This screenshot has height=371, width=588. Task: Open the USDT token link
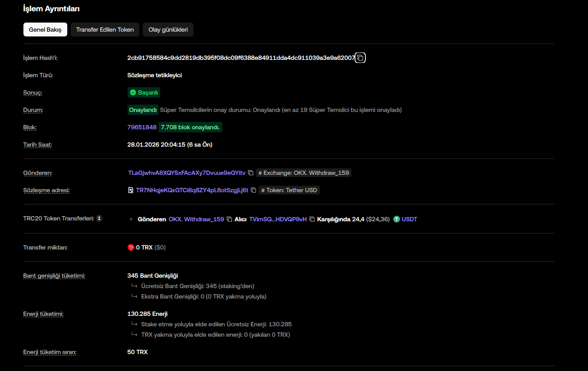tap(409, 219)
